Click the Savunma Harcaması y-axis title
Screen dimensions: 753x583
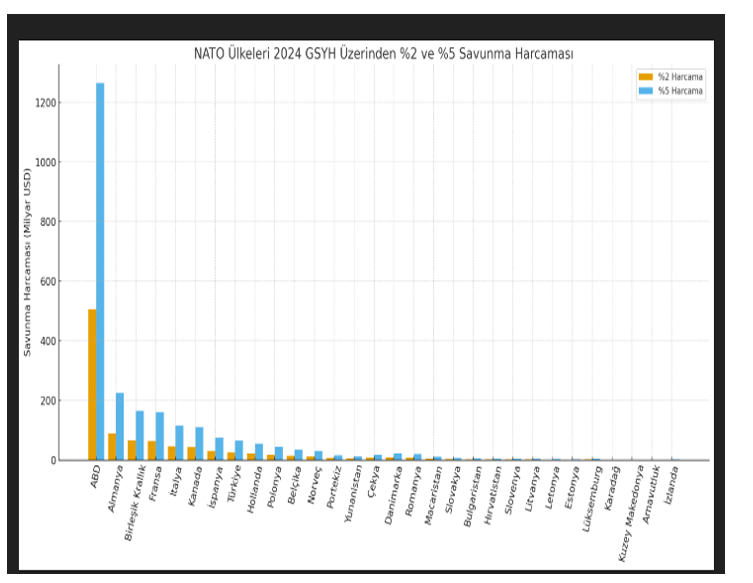(x=28, y=262)
